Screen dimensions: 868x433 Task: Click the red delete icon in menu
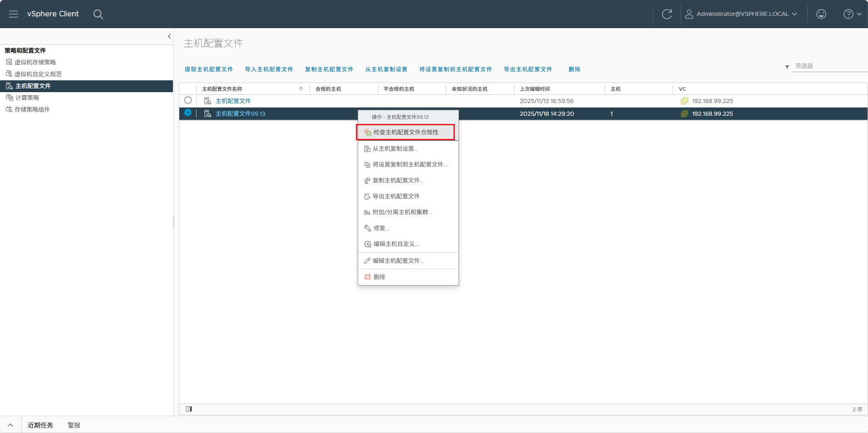pos(368,277)
